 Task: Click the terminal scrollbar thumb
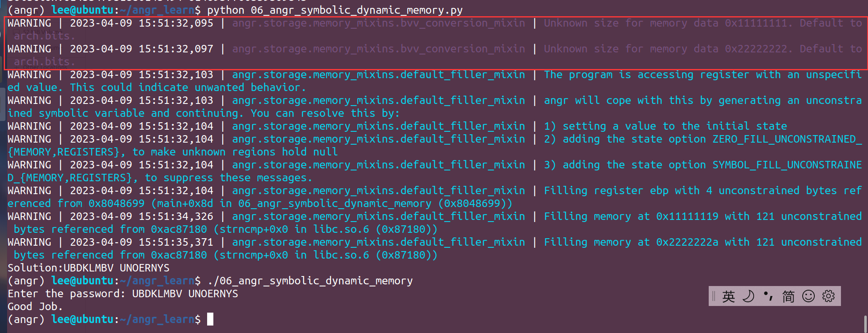tap(866, 323)
